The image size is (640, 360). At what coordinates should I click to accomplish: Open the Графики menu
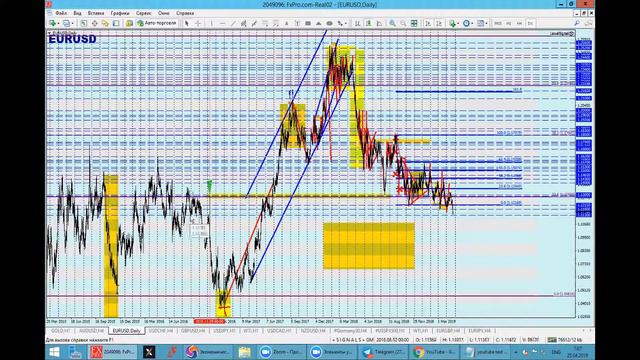point(120,13)
